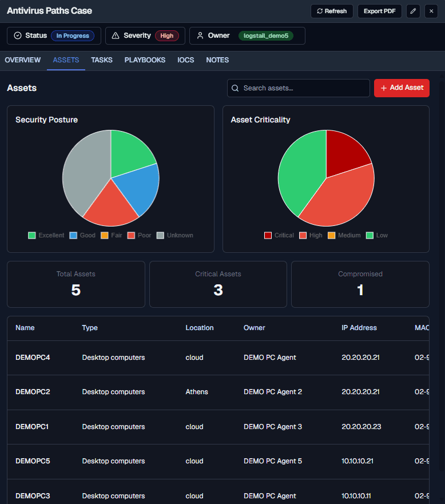Toggle the High criticality legend swatch
The height and width of the screenshot is (504, 445).
click(x=303, y=235)
